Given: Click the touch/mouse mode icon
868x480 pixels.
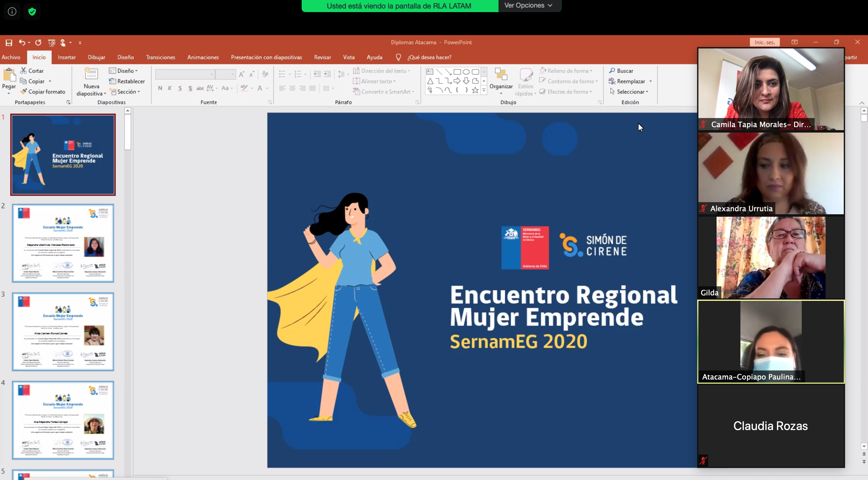Looking at the screenshot, I should click(63, 43).
